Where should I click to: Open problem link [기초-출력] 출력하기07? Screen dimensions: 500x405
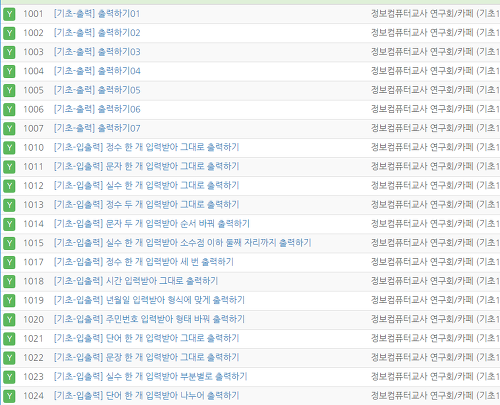(97, 128)
